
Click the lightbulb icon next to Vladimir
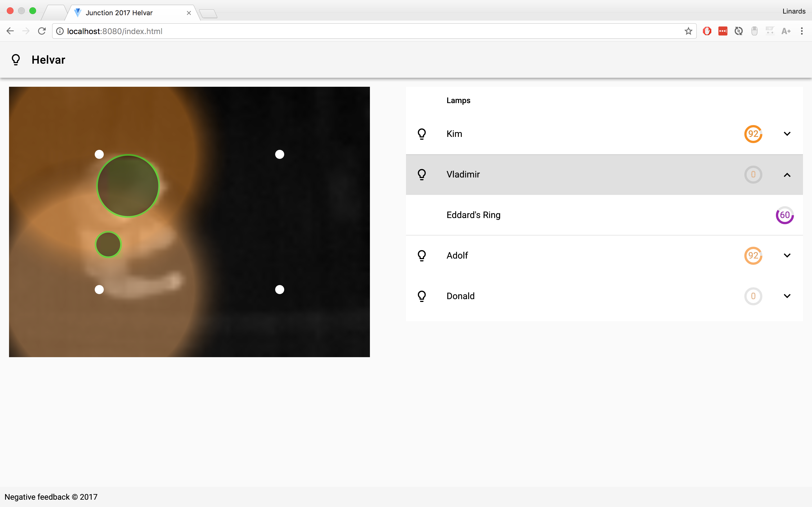point(422,174)
